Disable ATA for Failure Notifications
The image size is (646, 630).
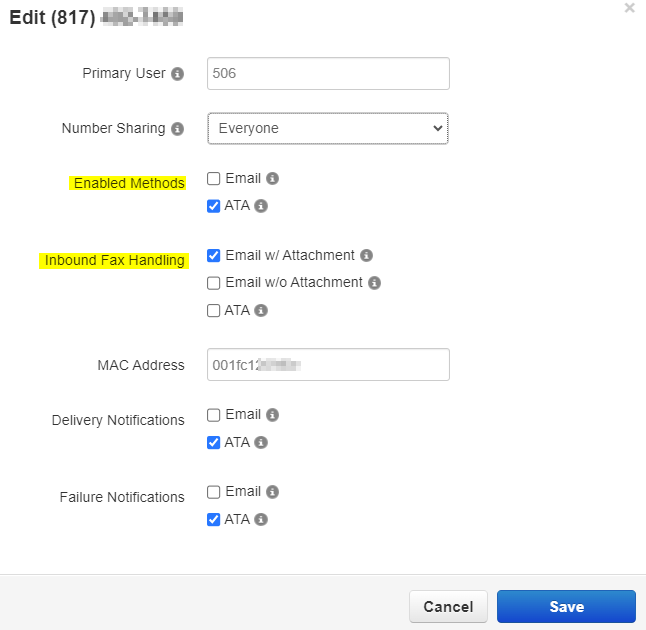point(214,520)
